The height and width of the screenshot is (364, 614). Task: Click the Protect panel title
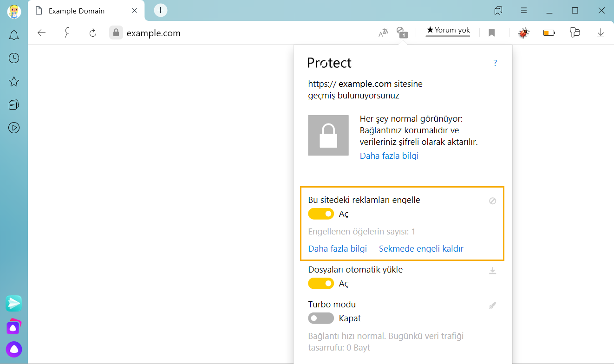(330, 63)
